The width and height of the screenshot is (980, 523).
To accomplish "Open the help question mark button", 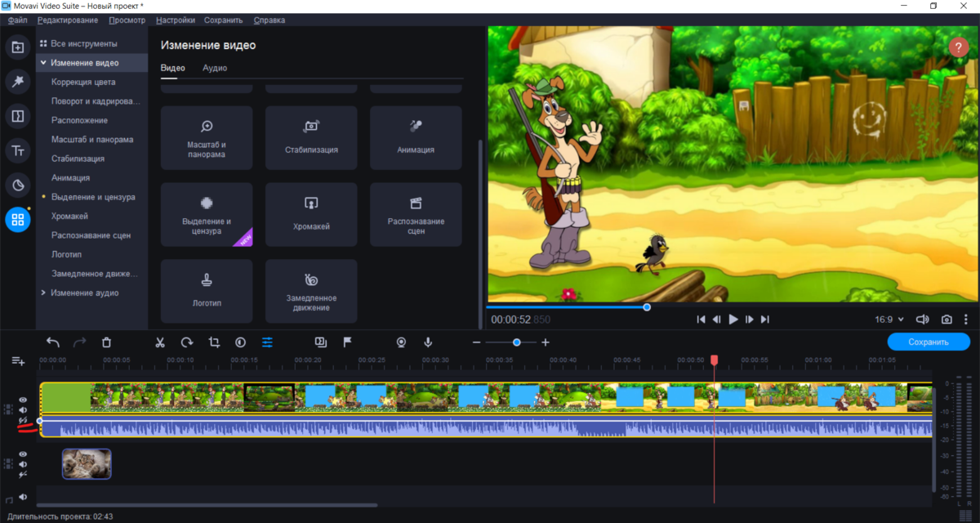I will click(x=959, y=47).
